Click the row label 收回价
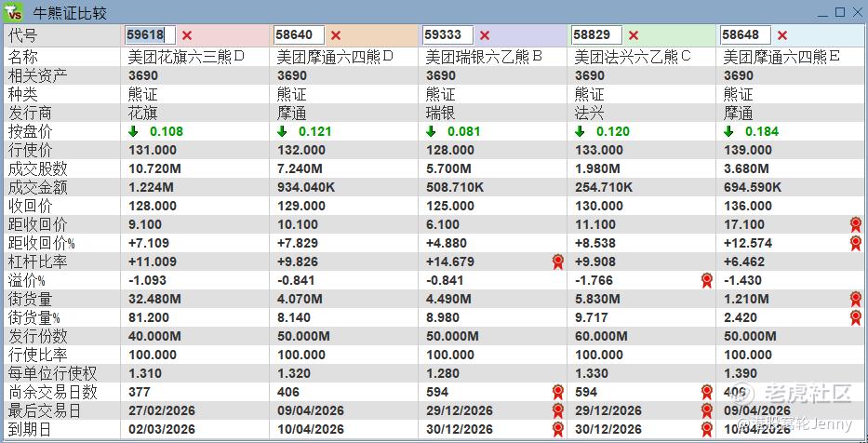Viewport: 868px width, 443px height. click(30, 206)
